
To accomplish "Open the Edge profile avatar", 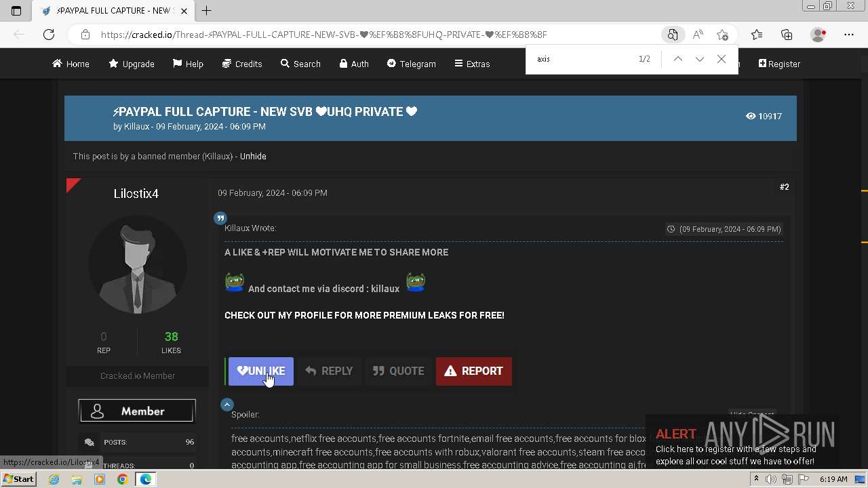I will coord(818,35).
